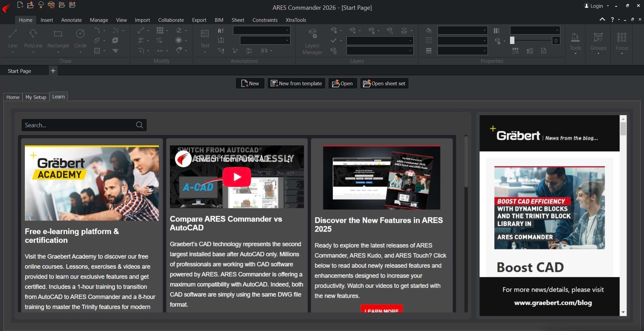Click the cloud download icon in the quick access toolbar

tap(41, 5)
